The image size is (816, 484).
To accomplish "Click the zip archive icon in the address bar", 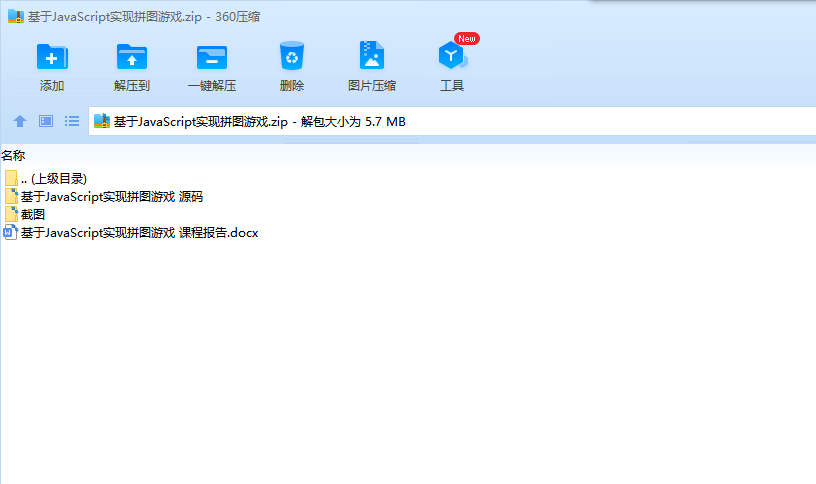I will click(x=102, y=121).
